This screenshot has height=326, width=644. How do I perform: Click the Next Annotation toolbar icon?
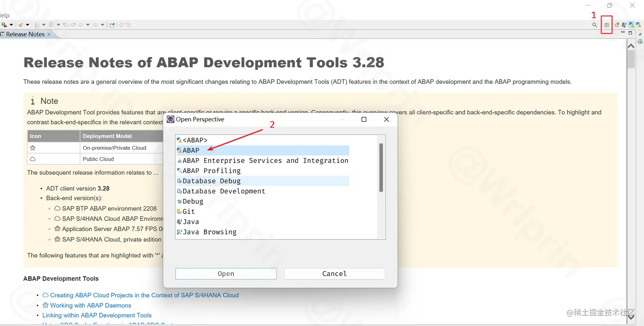click(37, 25)
